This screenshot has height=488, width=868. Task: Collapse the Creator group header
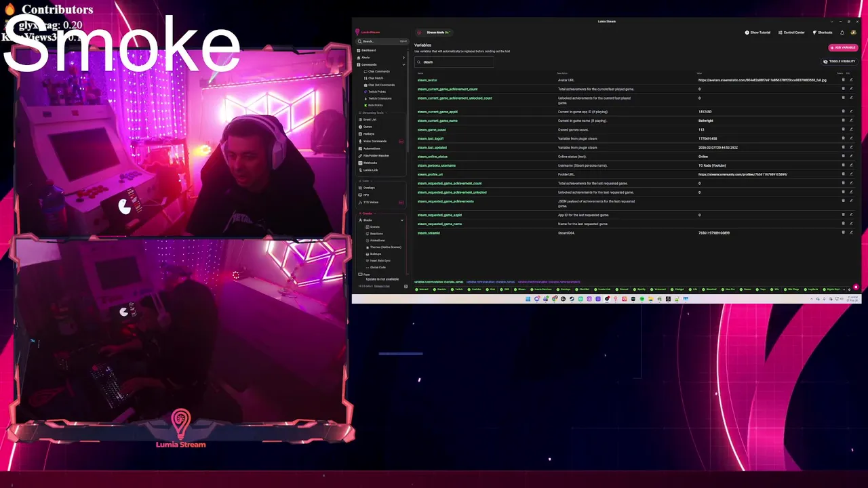click(366, 213)
